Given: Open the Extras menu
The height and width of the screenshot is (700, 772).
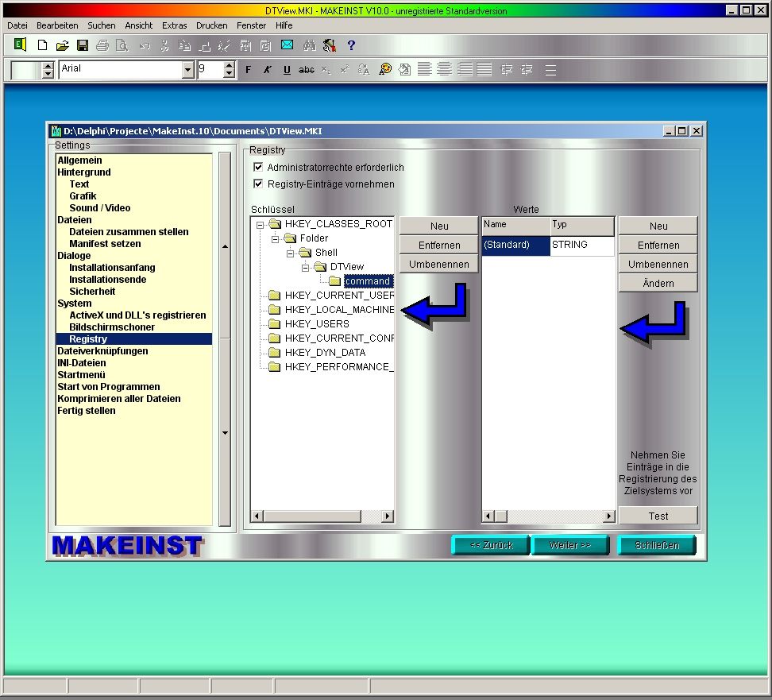Looking at the screenshot, I should (174, 25).
